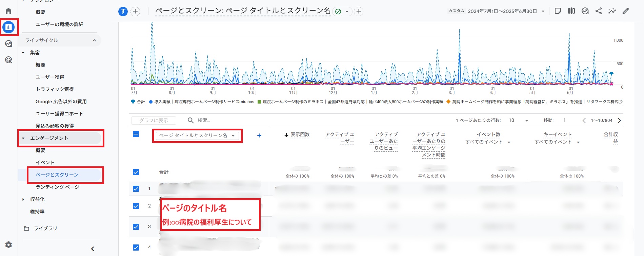The height and width of the screenshot is (256, 644).
Task: Open the Admin settings gear icon
Action: (x=8, y=245)
